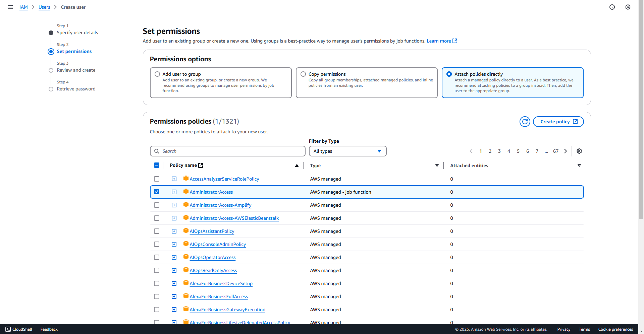Expand the AIOpsConsoleAdminPolicy row details

174,244
